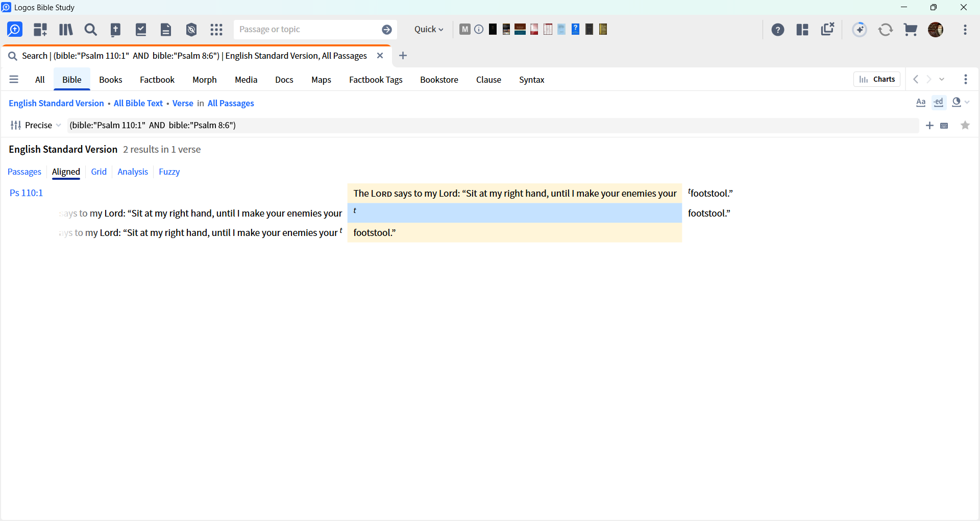Viewport: 980px width, 521px height.
Task: Switch to the Docs search tab
Action: point(284,80)
